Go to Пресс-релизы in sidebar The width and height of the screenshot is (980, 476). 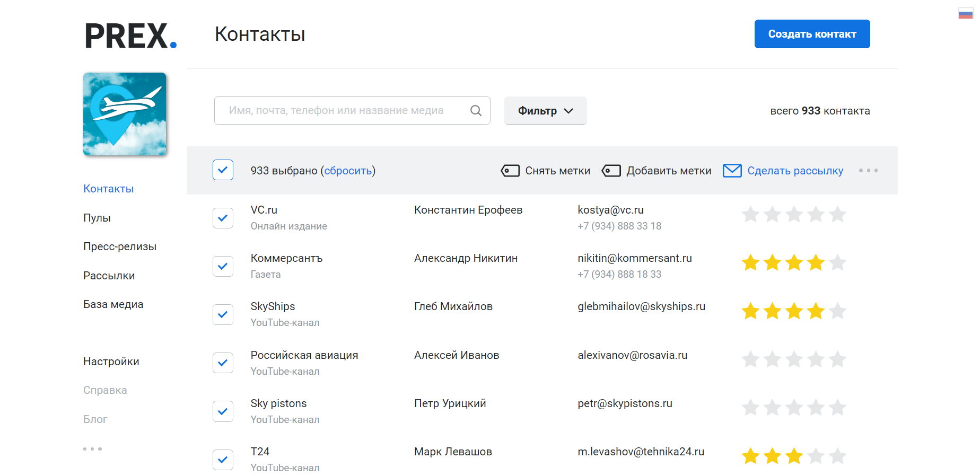tap(120, 246)
